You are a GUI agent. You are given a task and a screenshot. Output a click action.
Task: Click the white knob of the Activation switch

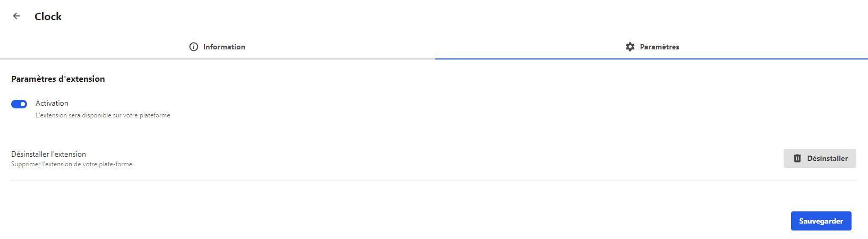[23, 104]
